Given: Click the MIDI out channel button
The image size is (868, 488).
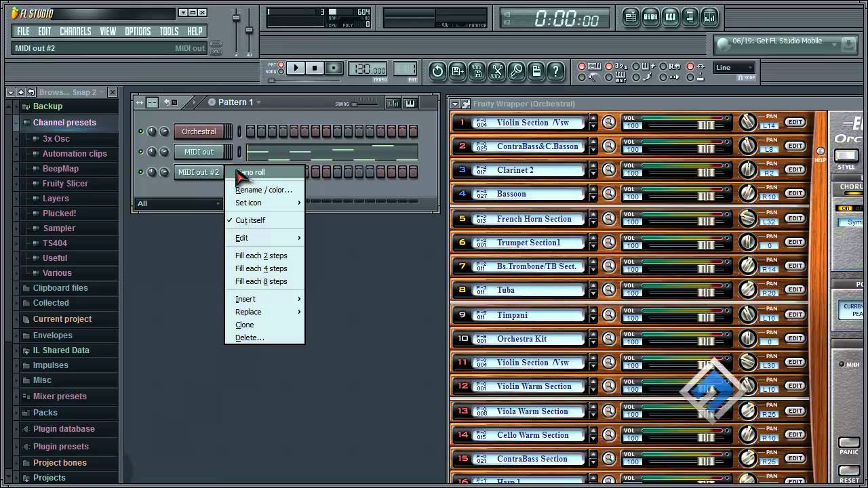Looking at the screenshot, I should pos(199,152).
